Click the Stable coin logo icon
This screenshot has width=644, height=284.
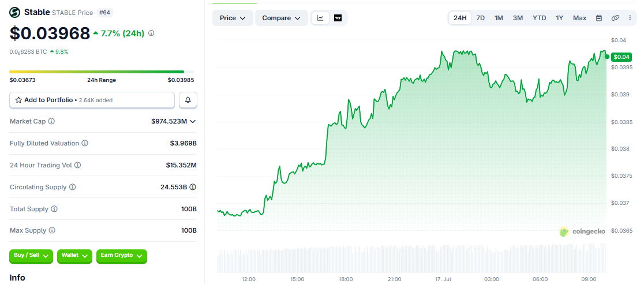pos(15,13)
